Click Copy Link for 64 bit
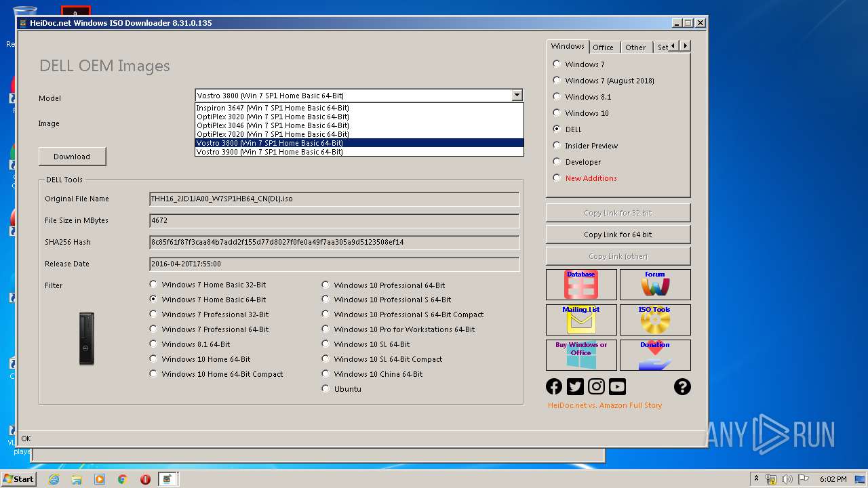Image resolution: width=868 pixels, height=488 pixels. point(618,235)
